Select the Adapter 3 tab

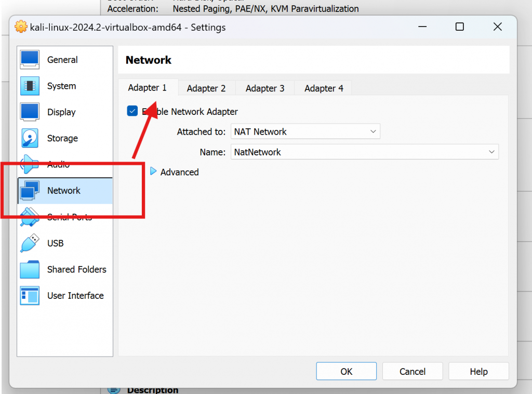click(264, 88)
